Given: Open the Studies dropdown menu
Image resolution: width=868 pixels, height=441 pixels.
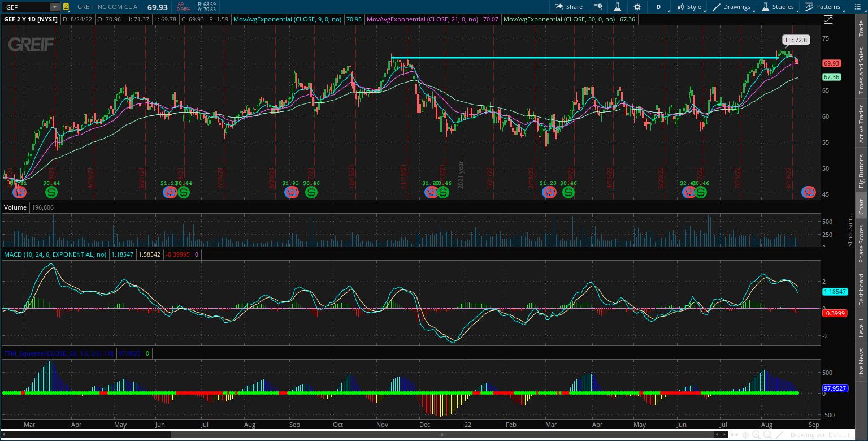Looking at the screenshot, I should 778,7.
